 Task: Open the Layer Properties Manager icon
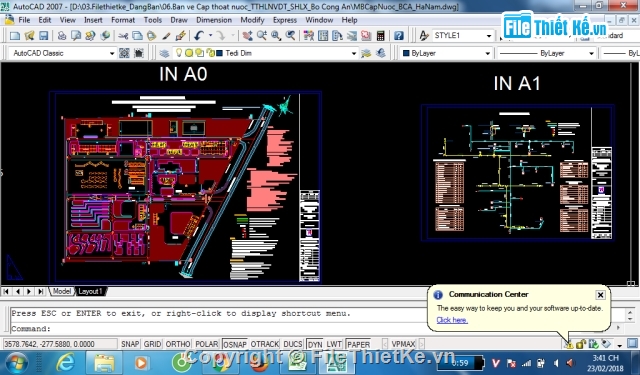[164, 53]
